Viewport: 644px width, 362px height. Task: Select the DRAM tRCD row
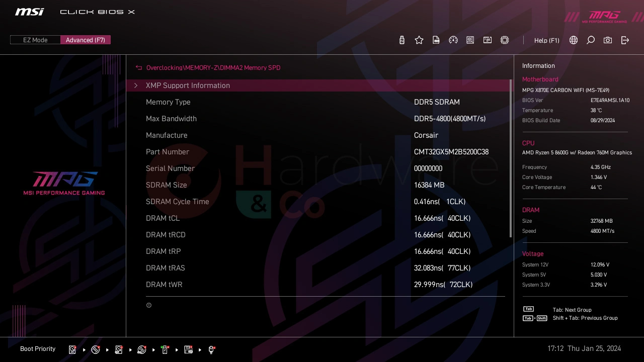coord(318,235)
